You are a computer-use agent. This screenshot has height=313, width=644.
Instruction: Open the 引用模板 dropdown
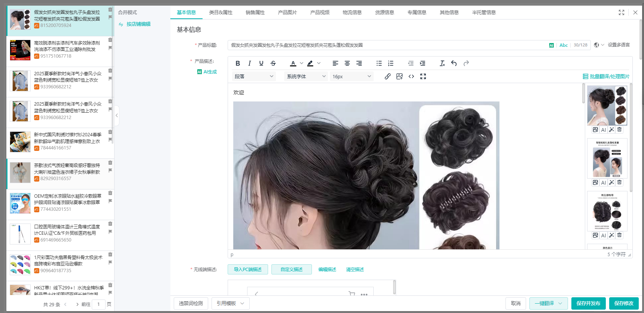click(230, 303)
